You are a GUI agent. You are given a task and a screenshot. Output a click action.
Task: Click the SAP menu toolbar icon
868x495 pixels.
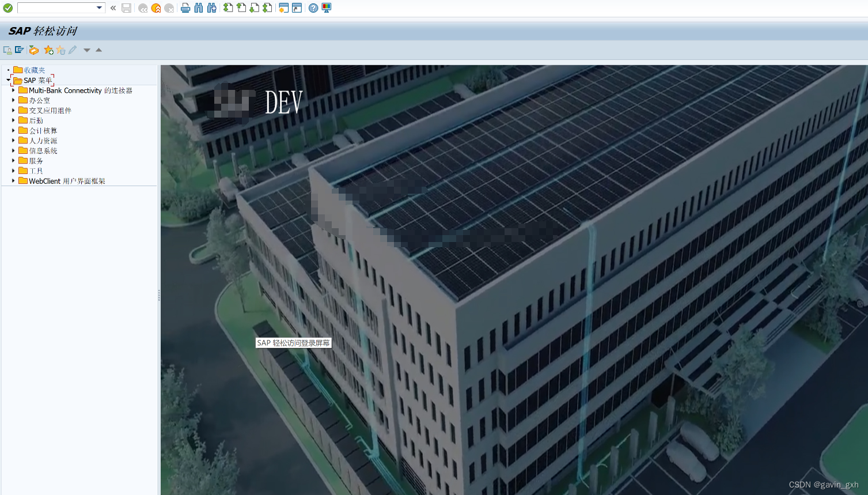tap(20, 50)
